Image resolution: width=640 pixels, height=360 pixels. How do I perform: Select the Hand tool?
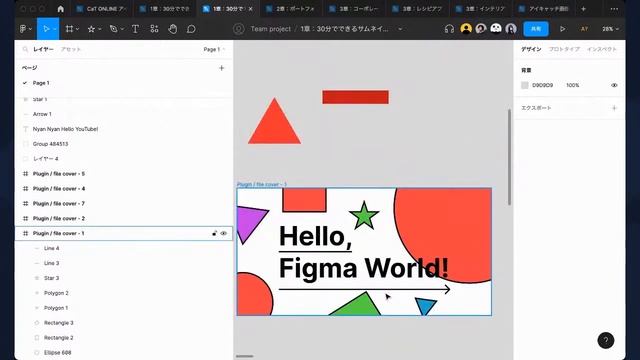pyautogui.click(x=173, y=29)
